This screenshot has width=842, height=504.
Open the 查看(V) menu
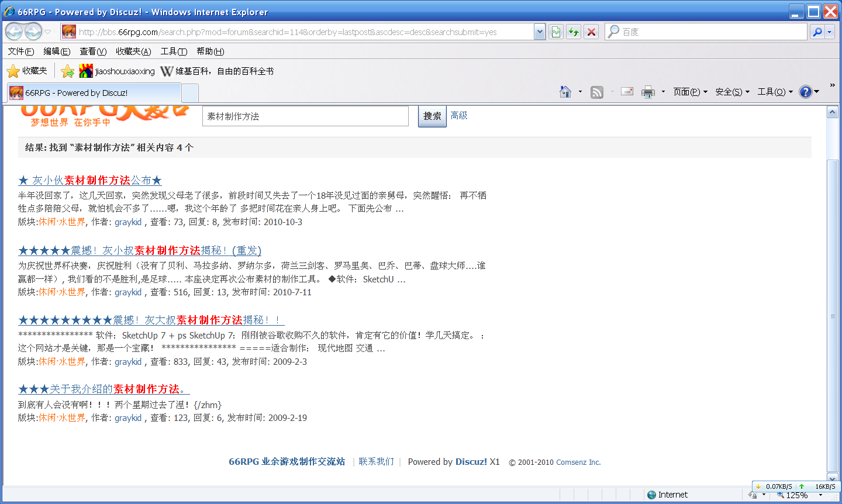point(93,51)
